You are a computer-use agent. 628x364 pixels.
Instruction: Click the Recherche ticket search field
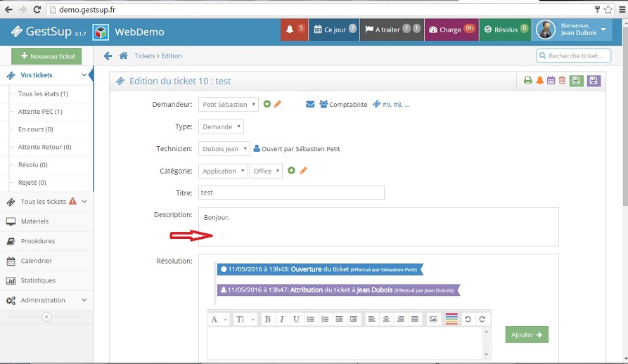click(x=574, y=56)
